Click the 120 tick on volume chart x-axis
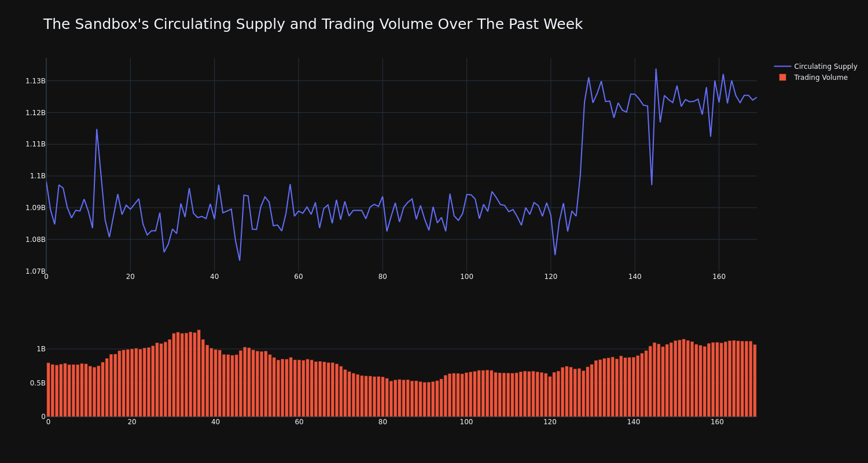This screenshot has height=463, width=868. pos(550,422)
